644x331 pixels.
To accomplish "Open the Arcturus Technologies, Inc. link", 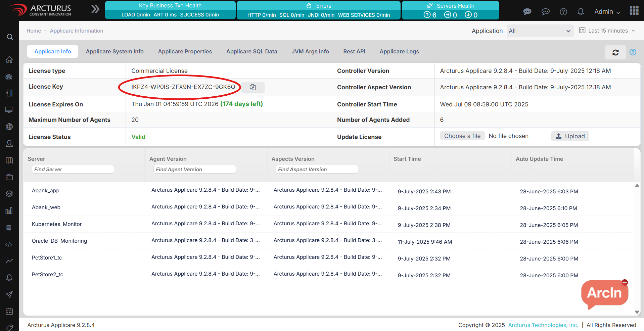I will 543,325.
